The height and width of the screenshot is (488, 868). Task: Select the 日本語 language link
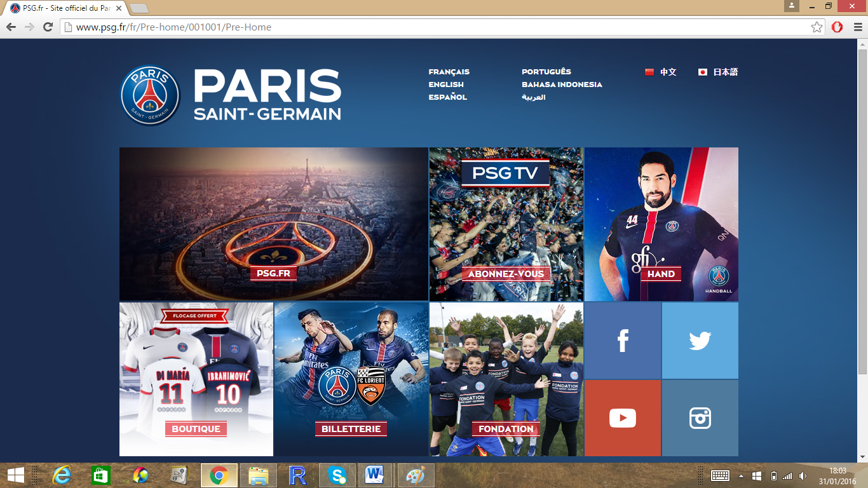click(x=725, y=72)
